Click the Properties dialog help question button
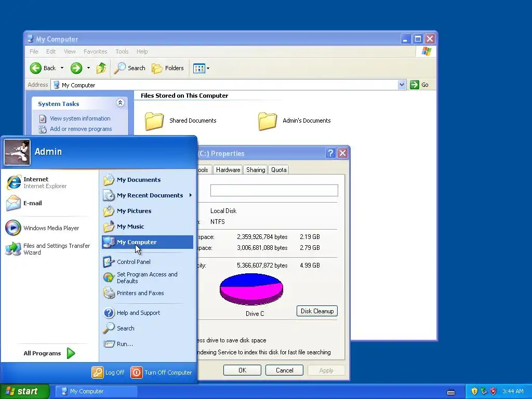 point(330,153)
